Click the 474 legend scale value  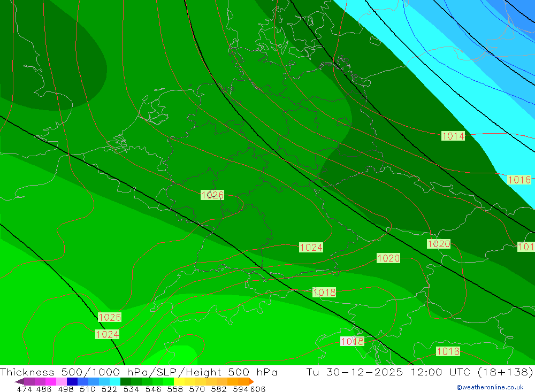24,389
